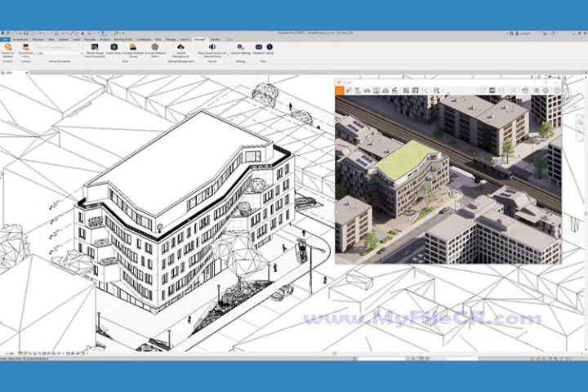The width and height of the screenshot is (588, 392).
Task: Click the About icon in the ribbon
Action: click(x=270, y=47)
